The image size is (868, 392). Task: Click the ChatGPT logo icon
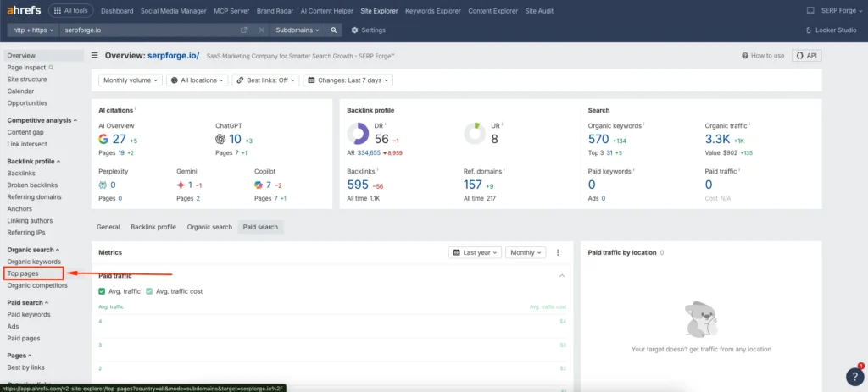[x=220, y=139]
